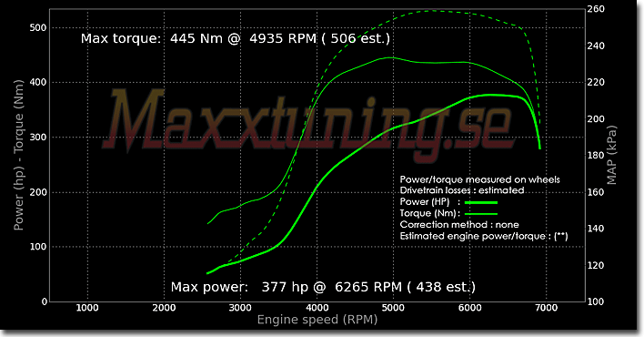
Task: Click the 'Correction method : none' text
Action: tap(459, 225)
